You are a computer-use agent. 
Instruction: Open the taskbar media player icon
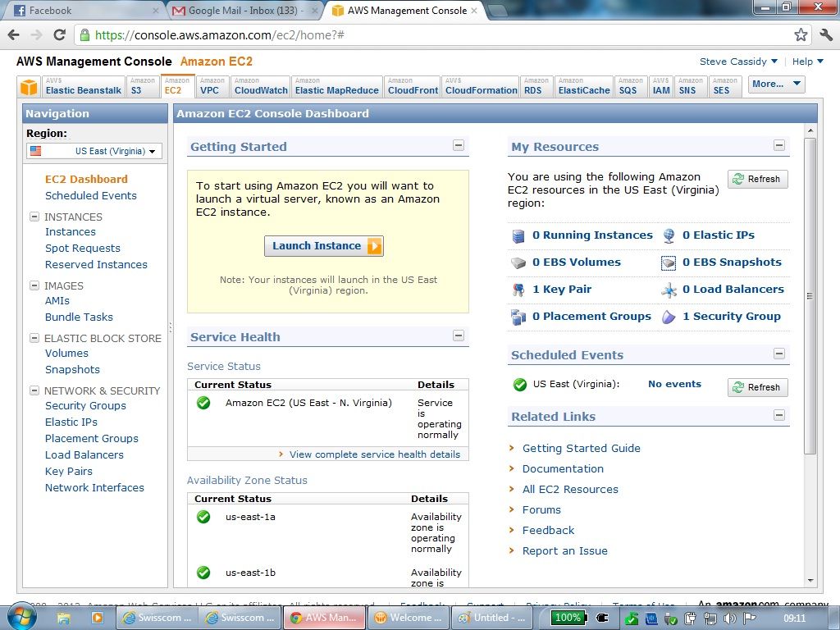[97, 618]
